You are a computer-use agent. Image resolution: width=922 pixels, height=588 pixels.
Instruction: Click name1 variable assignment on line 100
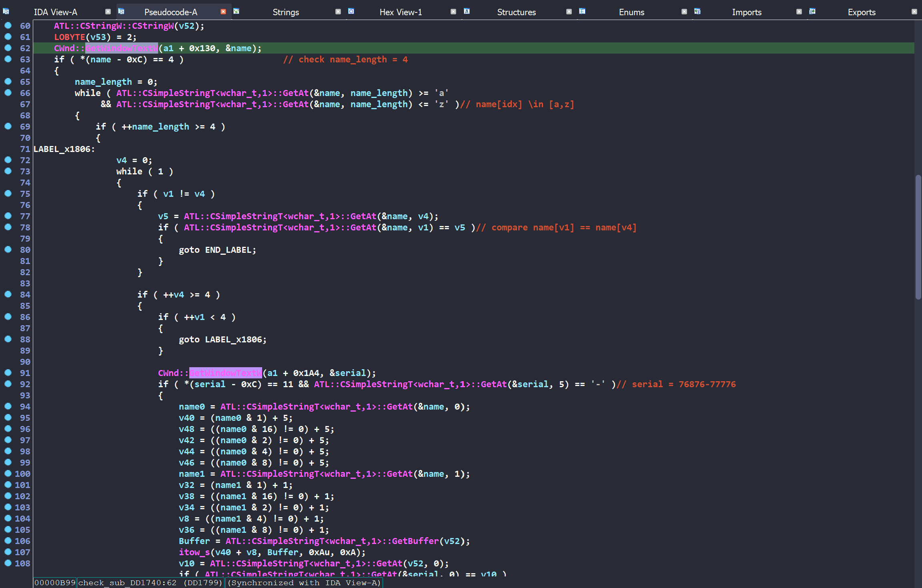(x=192, y=474)
